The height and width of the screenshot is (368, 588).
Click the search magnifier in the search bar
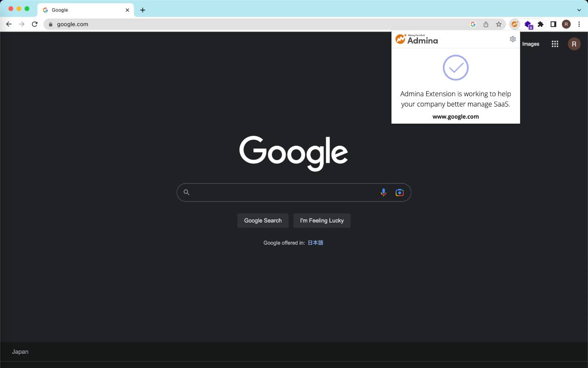[x=187, y=192]
